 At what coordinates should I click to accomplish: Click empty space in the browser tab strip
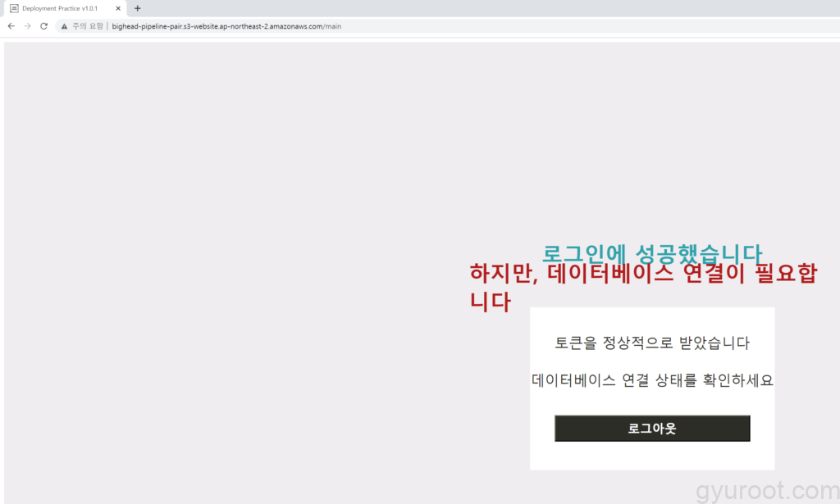(492, 8)
